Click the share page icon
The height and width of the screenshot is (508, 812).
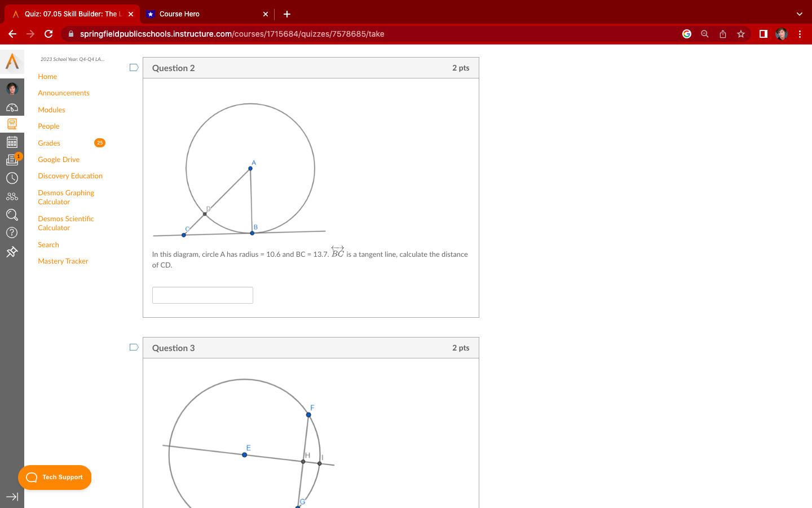(723, 34)
